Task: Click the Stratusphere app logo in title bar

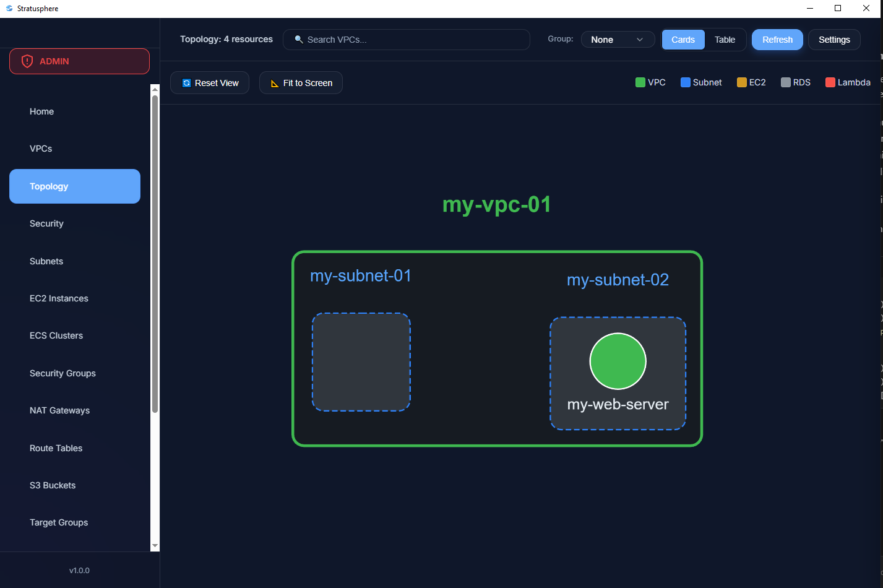Action: pos(9,9)
